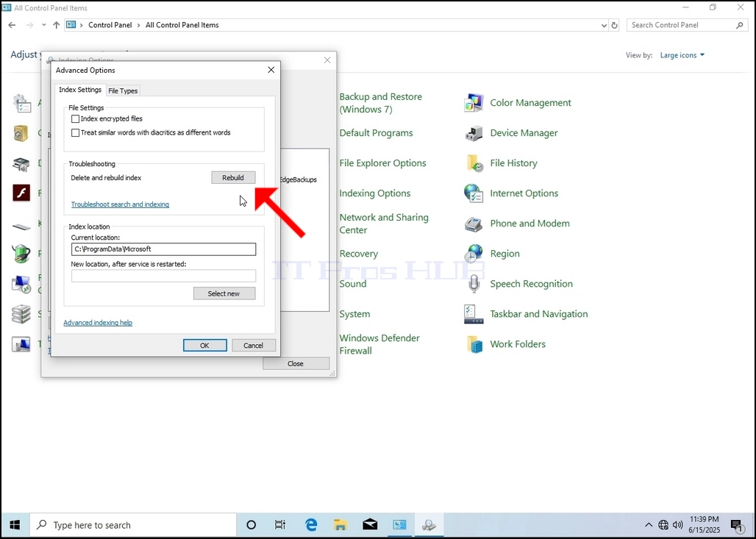Screen dimensions: 756x539
Task: Open the network globe tray icon
Action: (663, 525)
